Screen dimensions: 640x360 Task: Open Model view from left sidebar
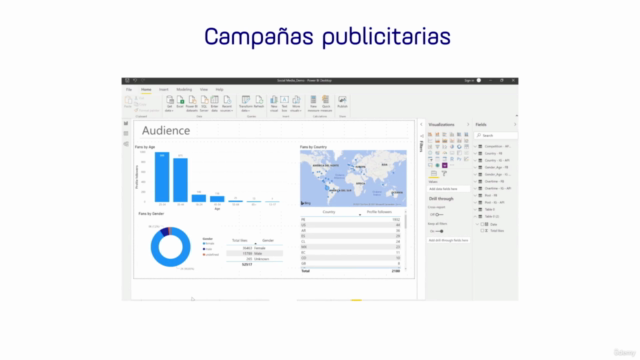(x=126, y=144)
